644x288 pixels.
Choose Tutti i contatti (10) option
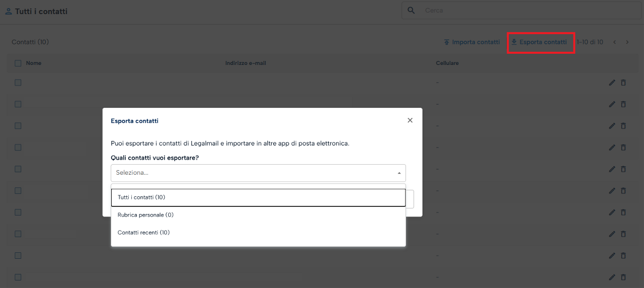point(258,197)
